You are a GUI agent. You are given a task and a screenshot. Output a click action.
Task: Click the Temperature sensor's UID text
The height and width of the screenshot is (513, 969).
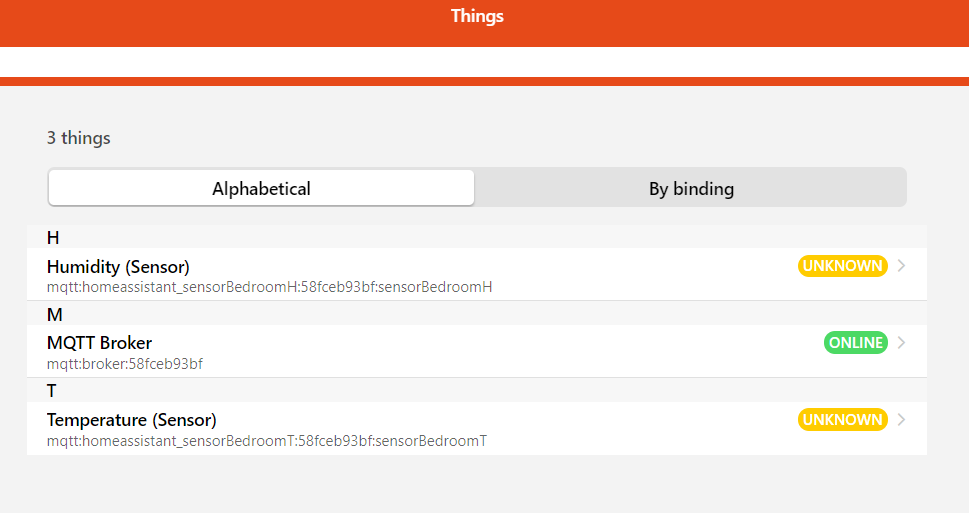[x=266, y=441]
